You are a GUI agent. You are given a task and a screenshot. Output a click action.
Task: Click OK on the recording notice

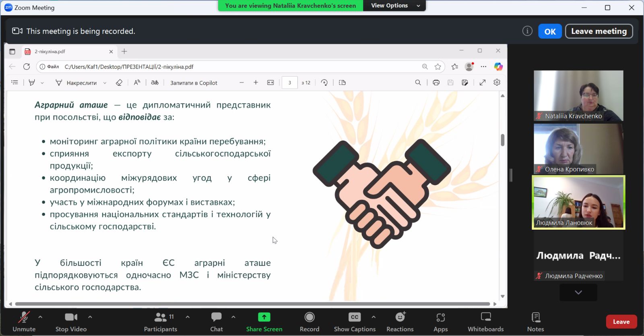tap(550, 31)
